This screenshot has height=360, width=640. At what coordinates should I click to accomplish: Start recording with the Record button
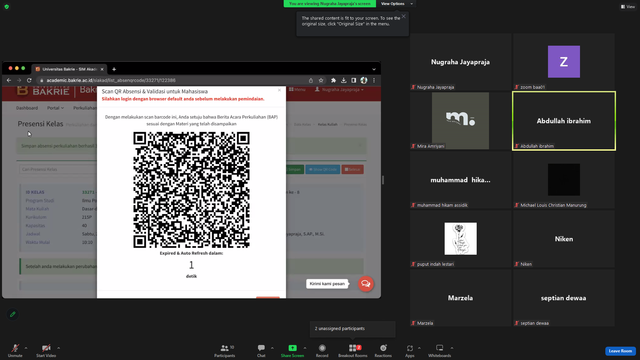322,350
